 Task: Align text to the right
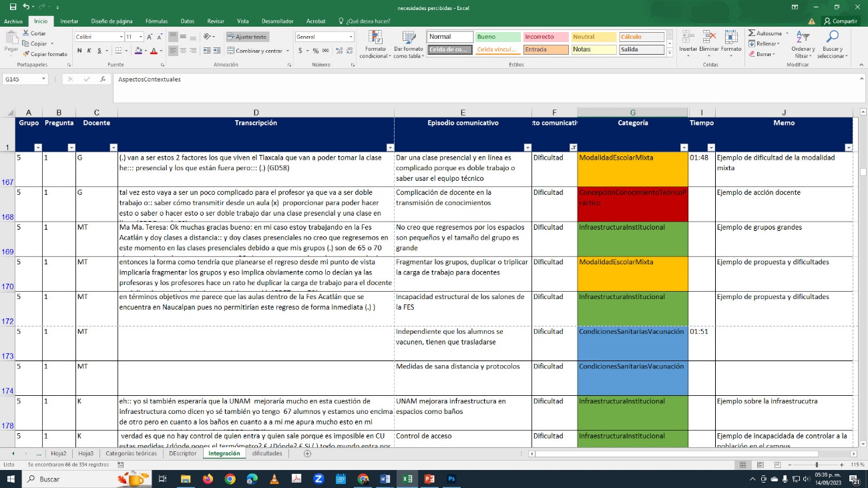(192, 51)
